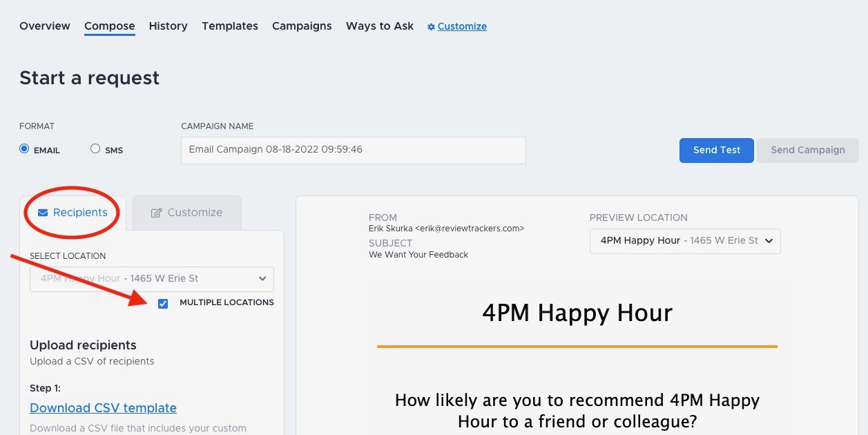
Task: Select the SMS format radio button
Action: tap(95, 148)
